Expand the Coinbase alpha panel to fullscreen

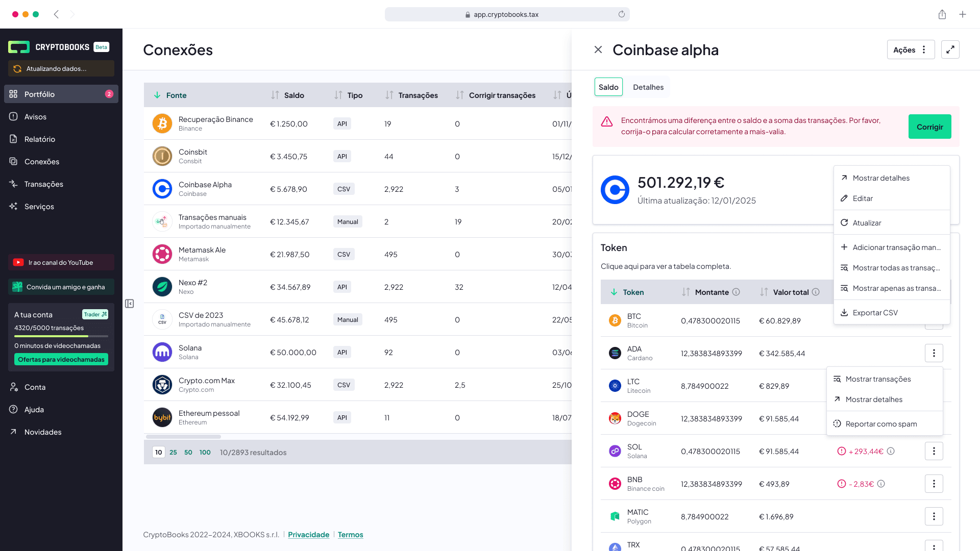coord(950,49)
